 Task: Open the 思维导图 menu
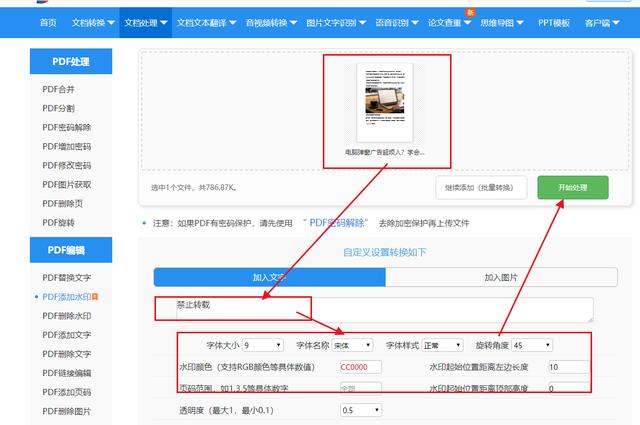pyautogui.click(x=502, y=23)
